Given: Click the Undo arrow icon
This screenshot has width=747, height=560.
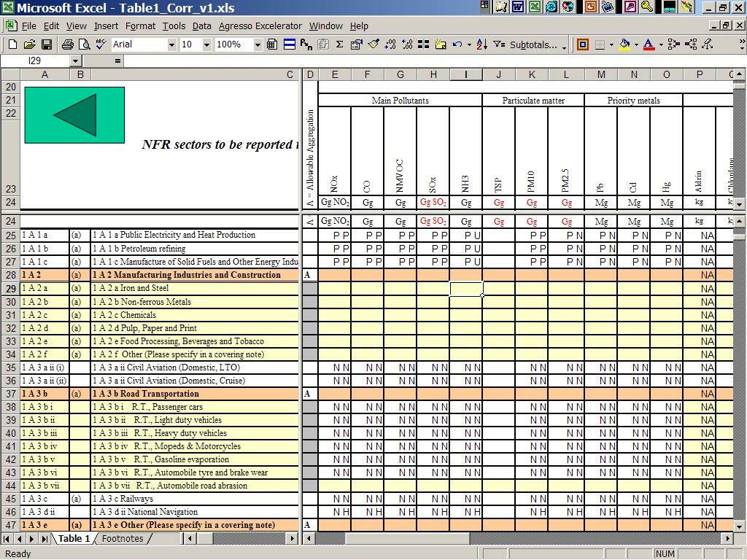Looking at the screenshot, I should click(457, 44).
